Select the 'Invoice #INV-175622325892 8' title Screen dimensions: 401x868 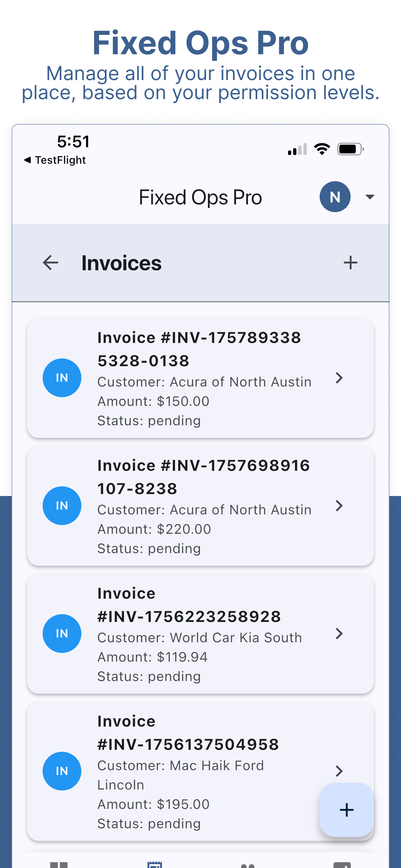(x=189, y=605)
